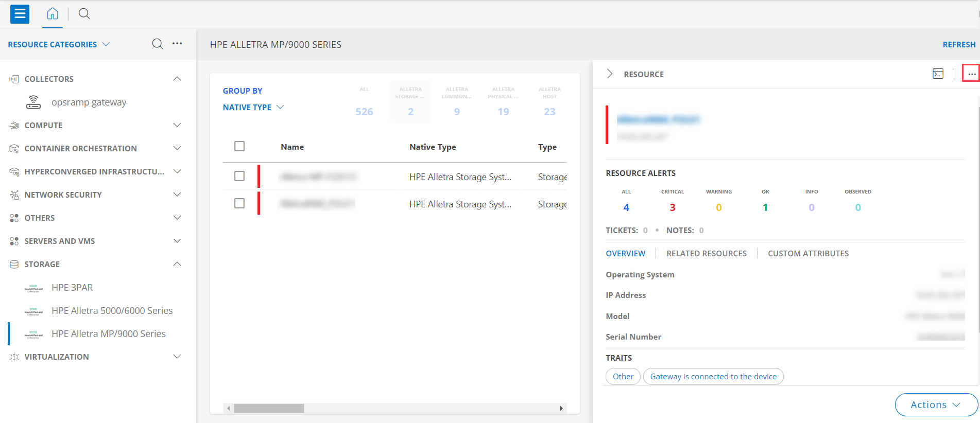Image resolution: width=980 pixels, height=423 pixels.
Task: Check the first storage system row checkbox
Action: (239, 177)
